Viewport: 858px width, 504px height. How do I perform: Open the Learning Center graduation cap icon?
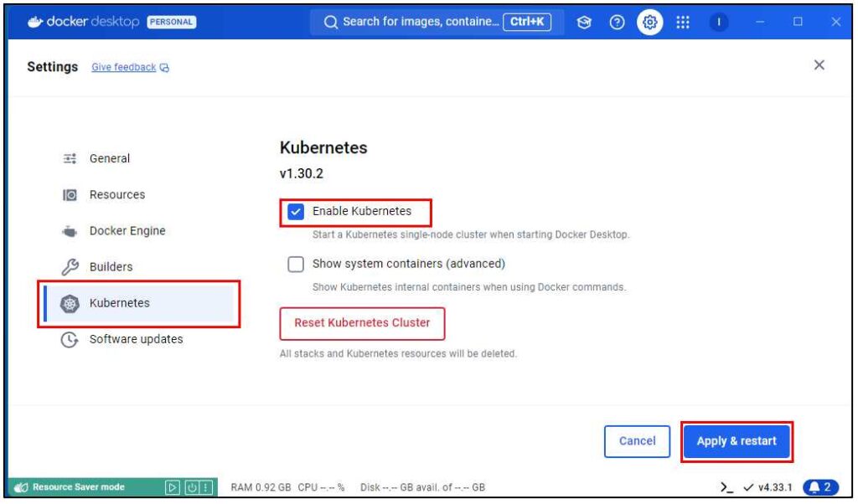click(586, 23)
